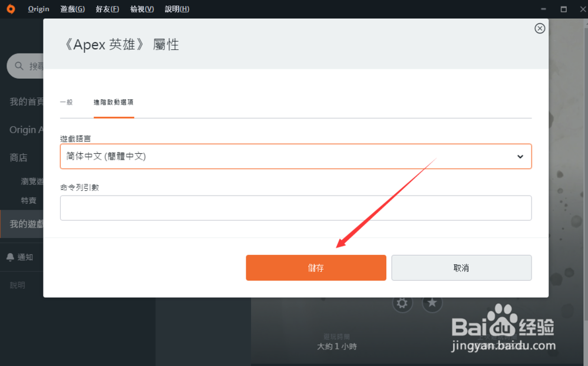Expand the 遊戲語言 dropdown arrow

coord(520,157)
